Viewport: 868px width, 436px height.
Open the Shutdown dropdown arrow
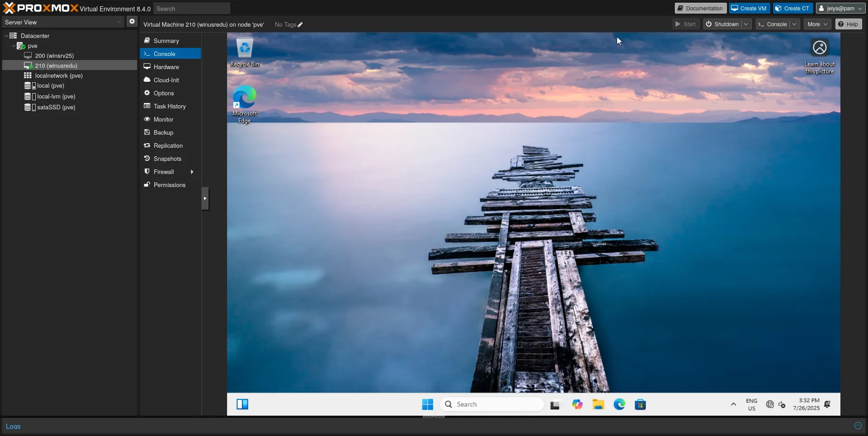tap(746, 24)
